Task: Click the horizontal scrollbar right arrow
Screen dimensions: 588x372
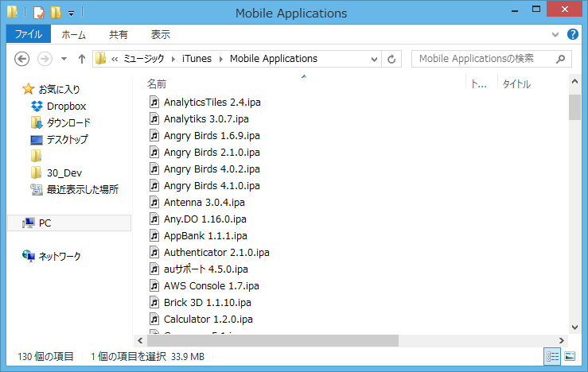Action: [562, 340]
